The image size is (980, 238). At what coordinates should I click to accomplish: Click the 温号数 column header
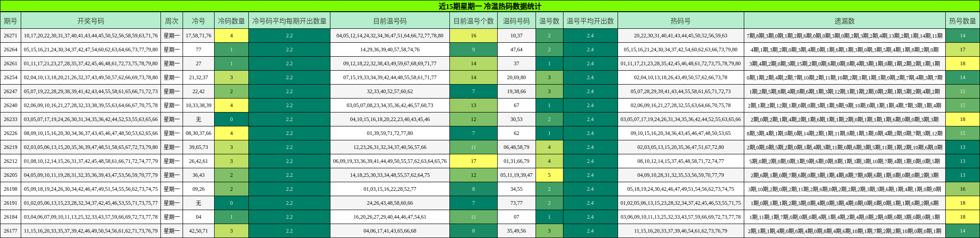coord(549,21)
